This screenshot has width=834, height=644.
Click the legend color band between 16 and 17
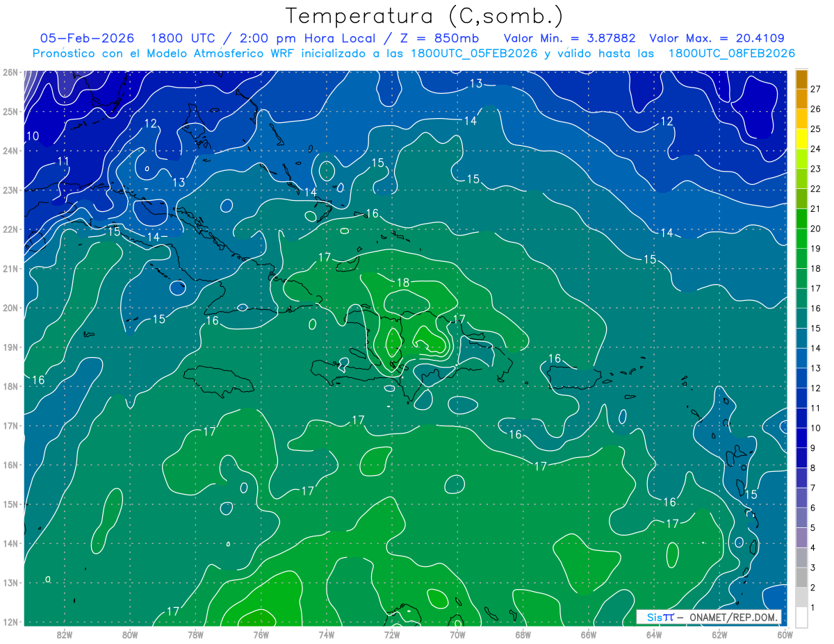pos(801,298)
